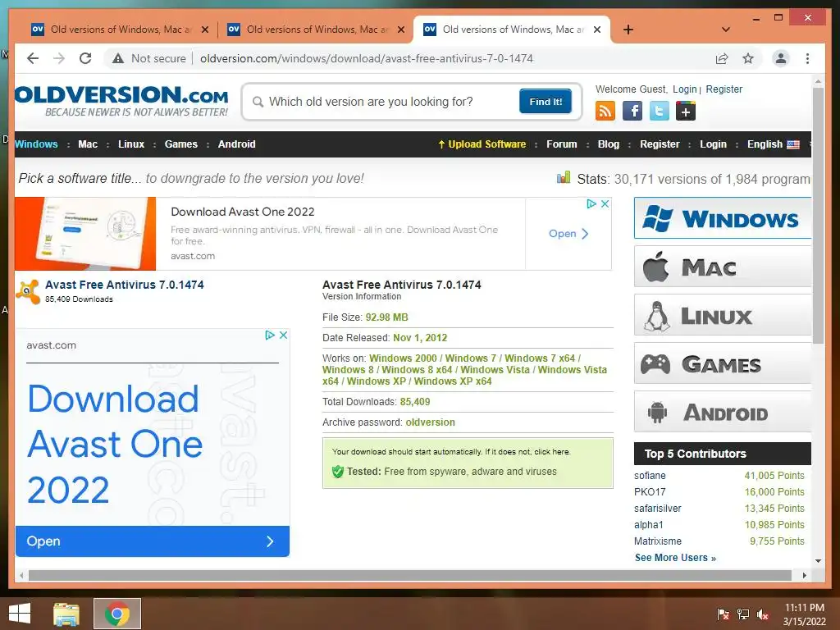
Task: Click contributor PKO17
Action: tap(650, 492)
